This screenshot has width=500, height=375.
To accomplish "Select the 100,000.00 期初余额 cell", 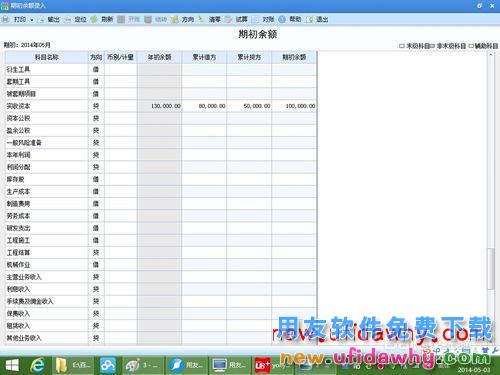I will [294, 106].
